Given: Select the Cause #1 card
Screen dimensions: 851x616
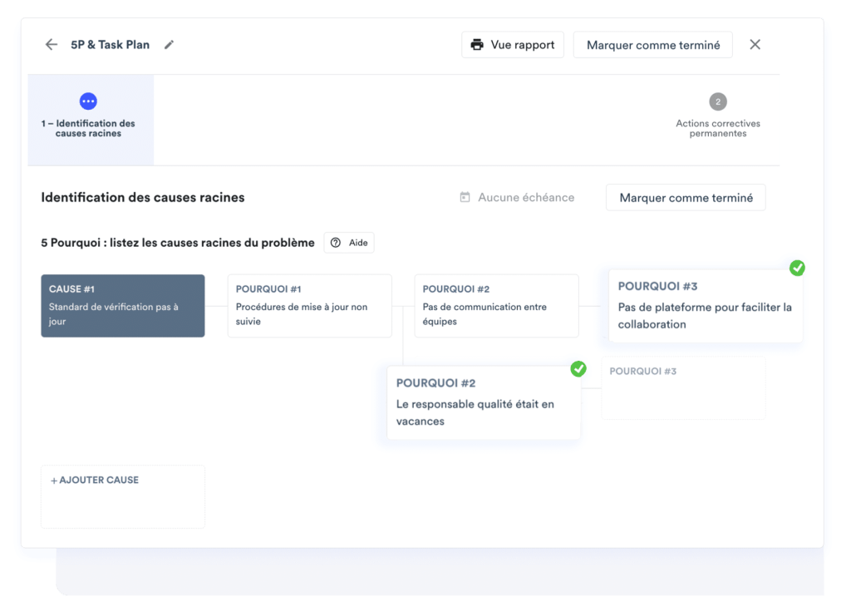Looking at the screenshot, I should point(123,306).
